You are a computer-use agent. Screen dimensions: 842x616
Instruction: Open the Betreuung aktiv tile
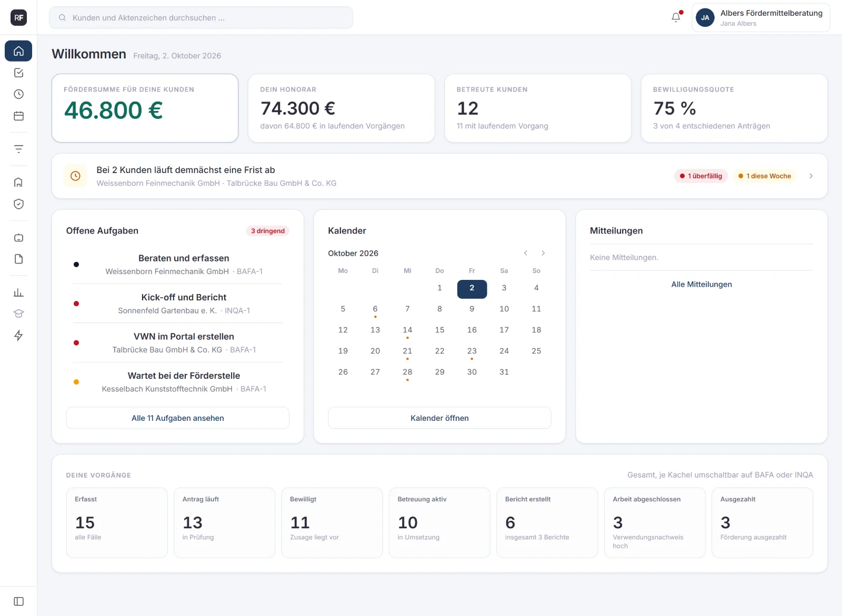click(x=439, y=522)
